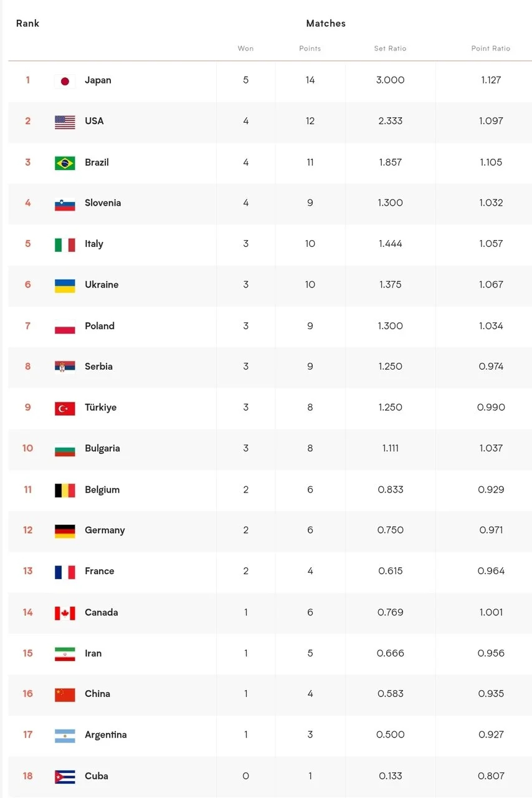
Task: Select the Canada flag icon
Action: (65, 613)
